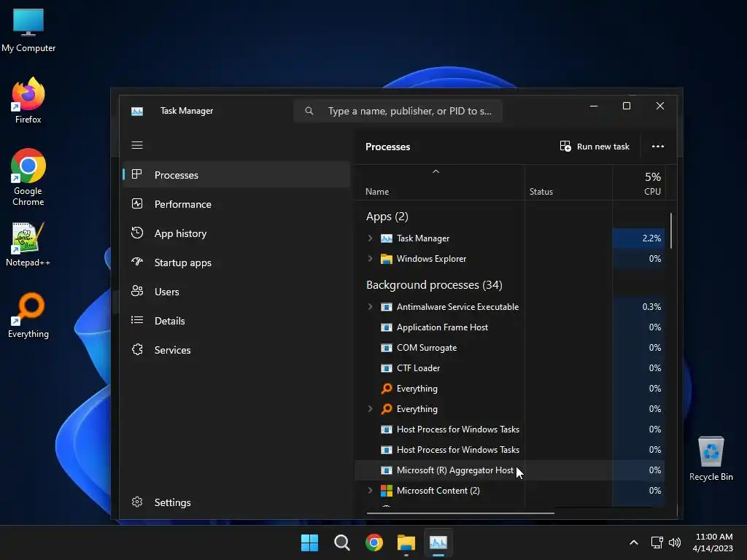Click the Antimalware Service Executable process icon

[387, 307]
